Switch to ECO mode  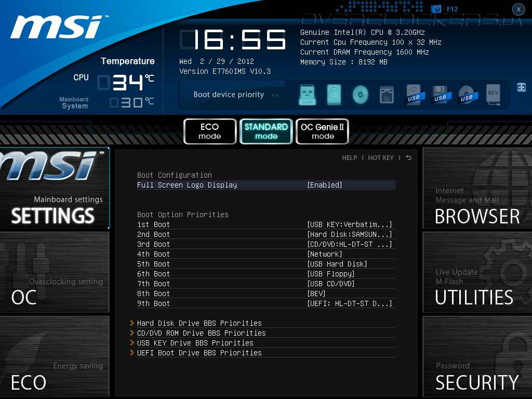tap(210, 131)
